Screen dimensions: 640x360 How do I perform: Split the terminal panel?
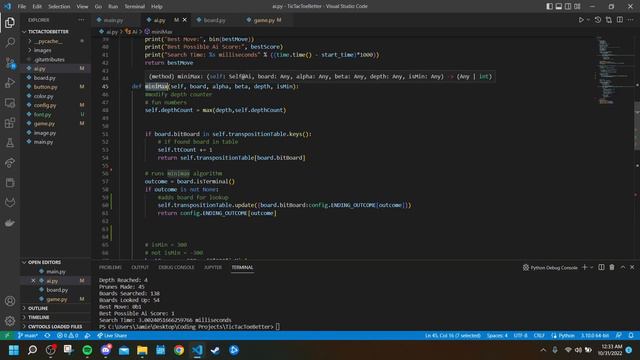click(601, 267)
